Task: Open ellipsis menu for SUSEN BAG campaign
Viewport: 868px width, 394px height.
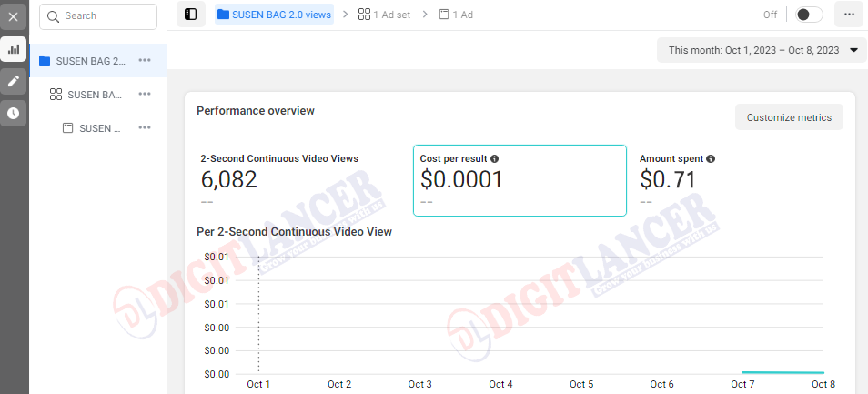Action: 145,60
